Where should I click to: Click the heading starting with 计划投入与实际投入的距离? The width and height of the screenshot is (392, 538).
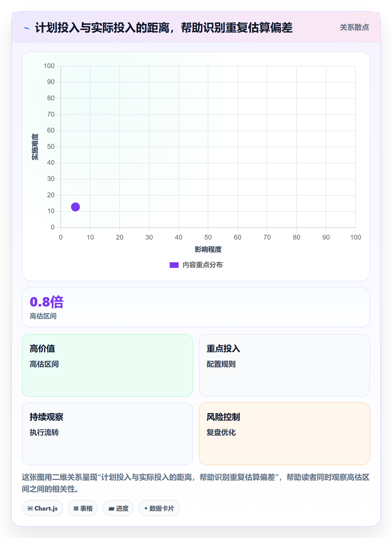[164, 28]
